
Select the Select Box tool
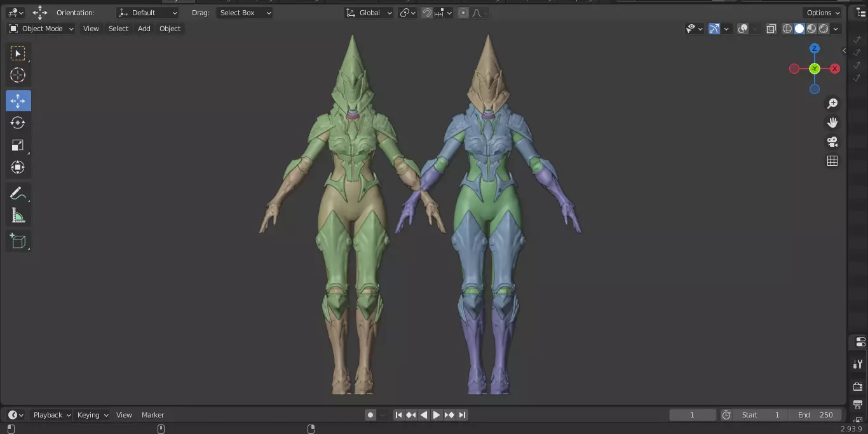click(18, 53)
